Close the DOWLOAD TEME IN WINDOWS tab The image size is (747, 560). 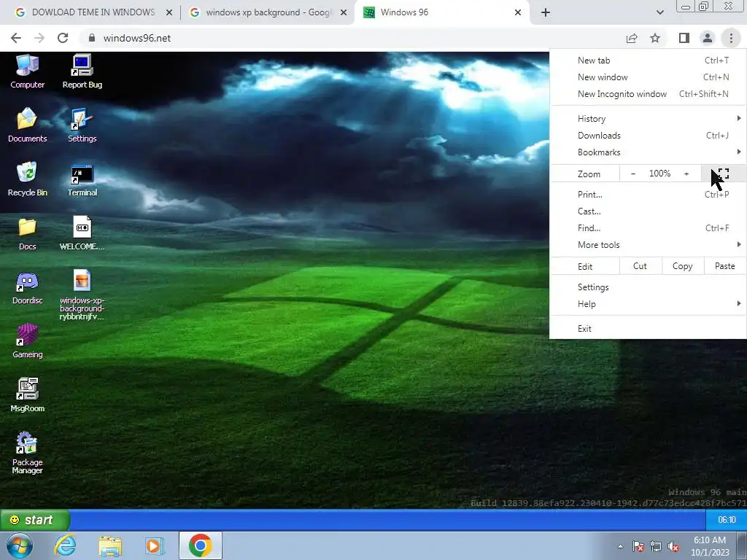(x=169, y=12)
